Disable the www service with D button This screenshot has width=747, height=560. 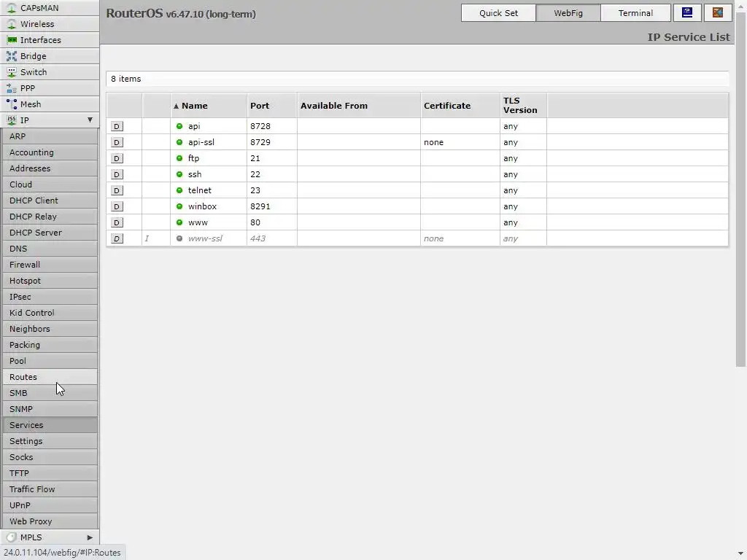117,222
